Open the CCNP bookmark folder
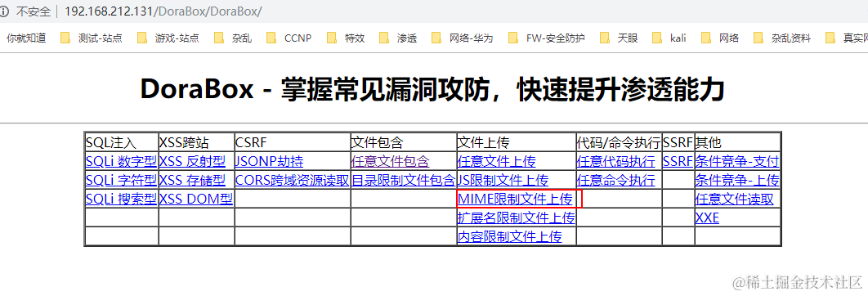This screenshot has width=868, height=296. (289, 38)
